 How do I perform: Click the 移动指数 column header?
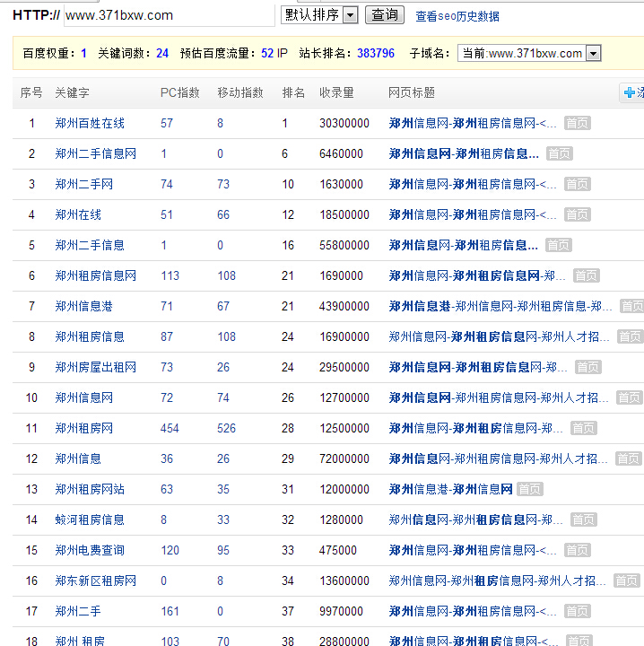240,92
